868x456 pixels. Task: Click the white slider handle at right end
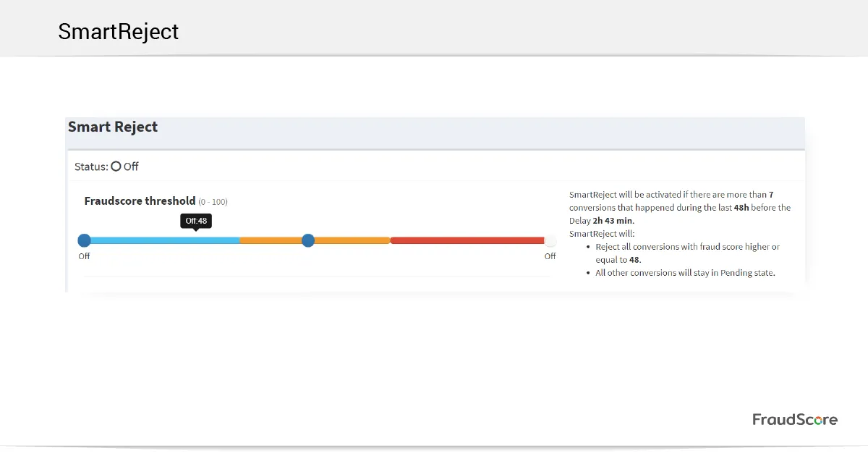pos(550,240)
